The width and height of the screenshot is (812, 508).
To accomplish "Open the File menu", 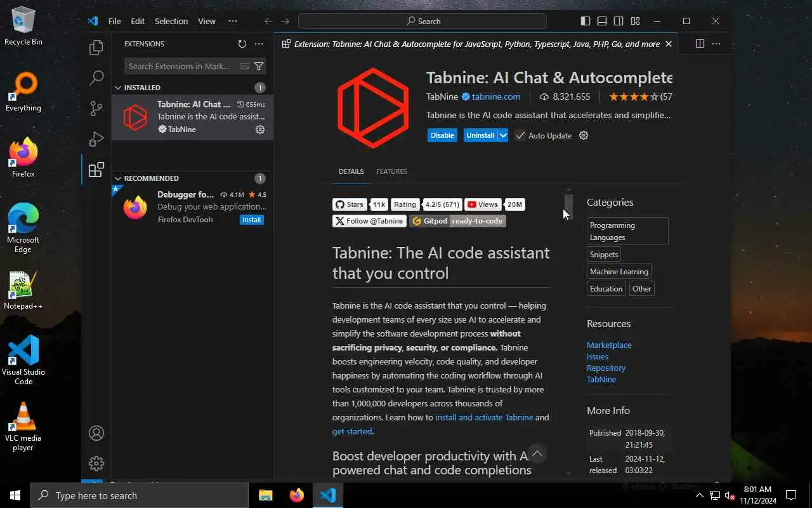I will (114, 21).
